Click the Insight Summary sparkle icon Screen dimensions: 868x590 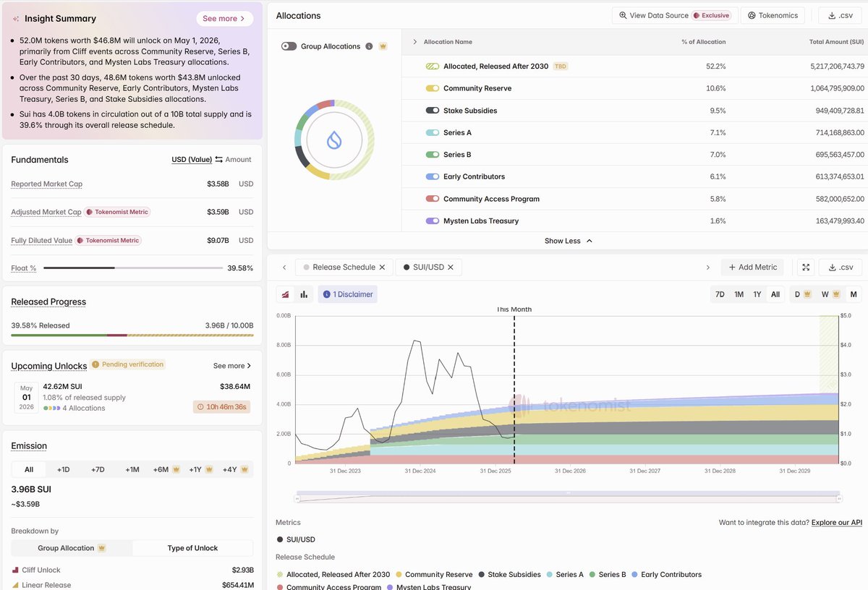pos(16,19)
